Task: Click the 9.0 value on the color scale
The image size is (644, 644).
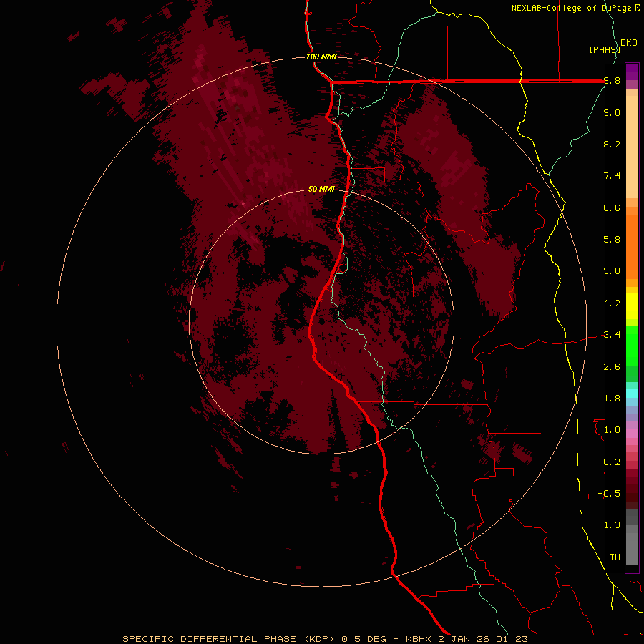Action: tap(612, 112)
